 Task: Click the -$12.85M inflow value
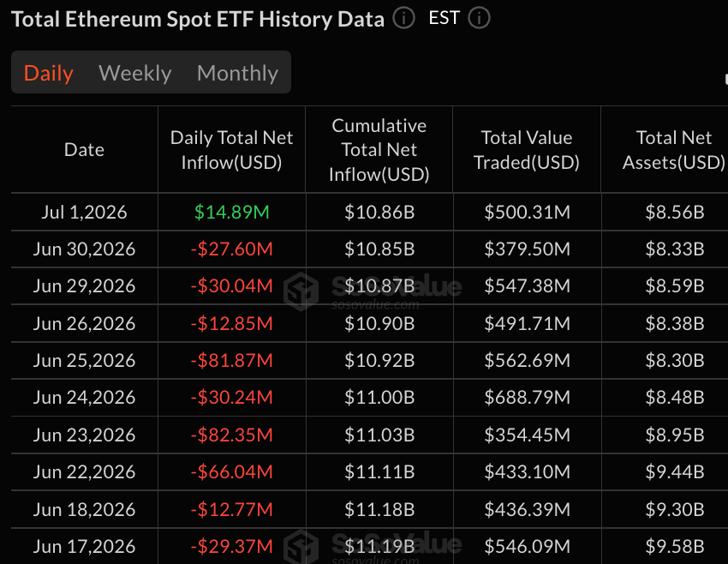pyautogui.click(x=232, y=323)
